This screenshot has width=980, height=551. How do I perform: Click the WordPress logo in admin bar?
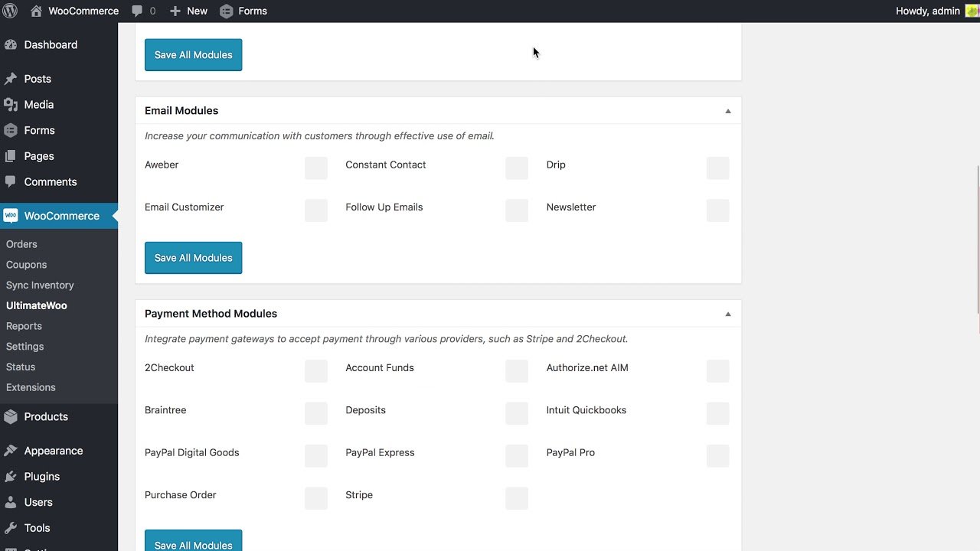tap(11, 11)
